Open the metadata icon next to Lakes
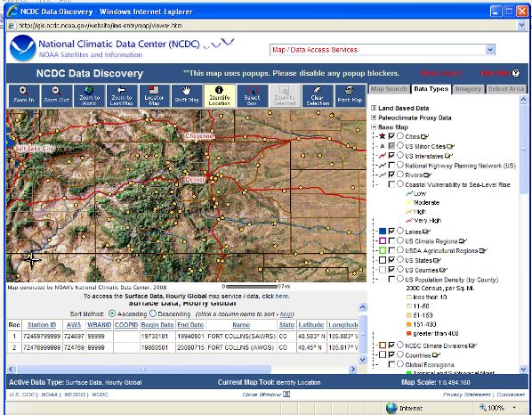532x415 pixels. 425,232
